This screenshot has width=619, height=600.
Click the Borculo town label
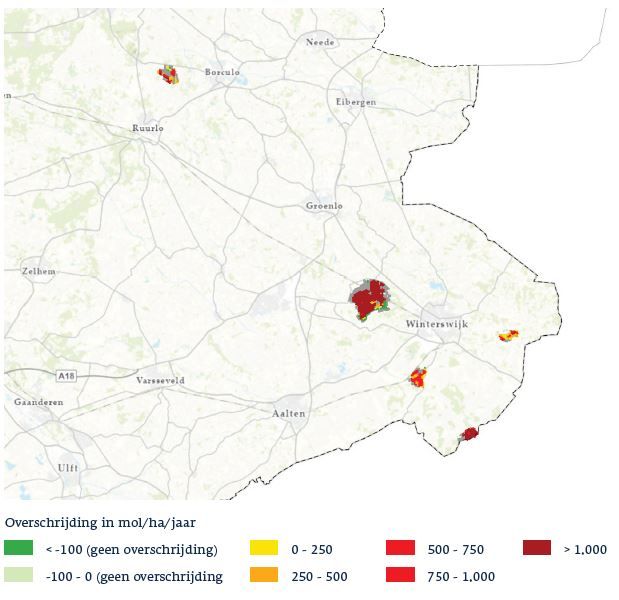(x=222, y=73)
